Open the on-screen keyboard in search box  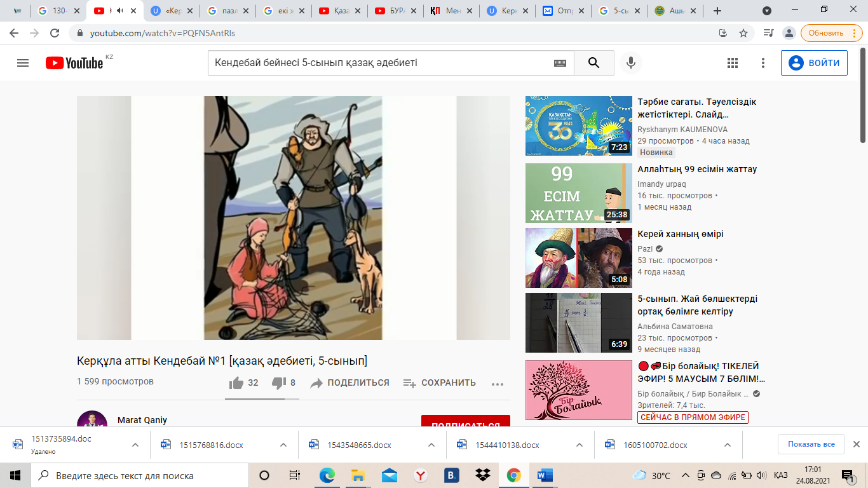[x=560, y=63]
